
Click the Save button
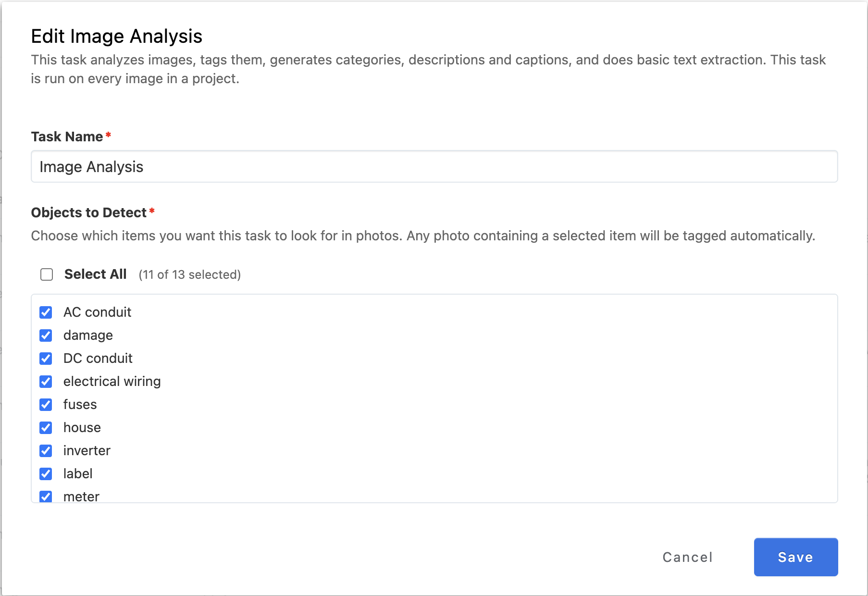(795, 557)
